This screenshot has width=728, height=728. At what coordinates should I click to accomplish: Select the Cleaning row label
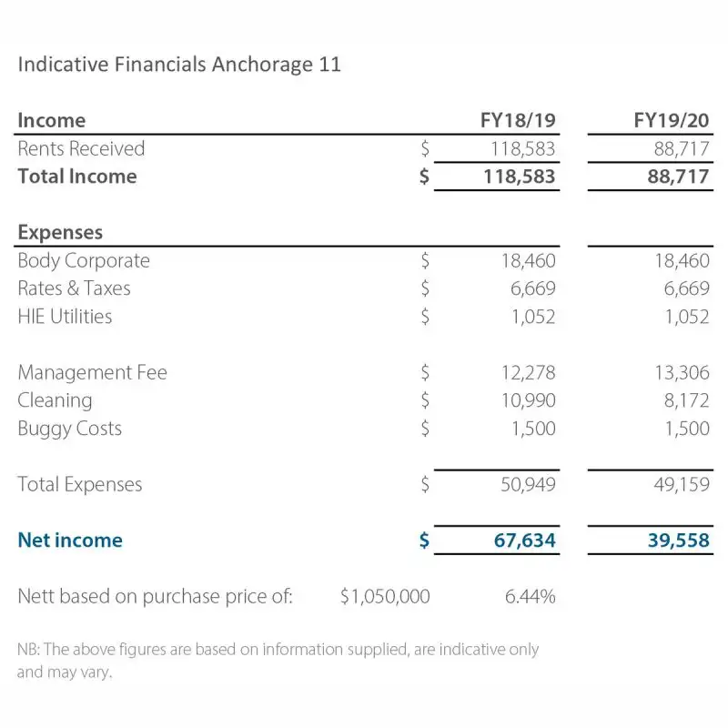[x=55, y=400]
